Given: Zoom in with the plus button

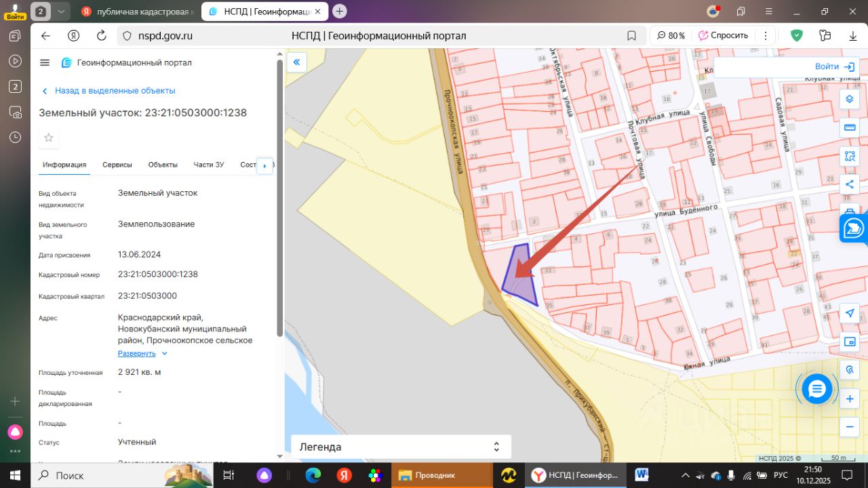Looking at the screenshot, I should pyautogui.click(x=849, y=399).
